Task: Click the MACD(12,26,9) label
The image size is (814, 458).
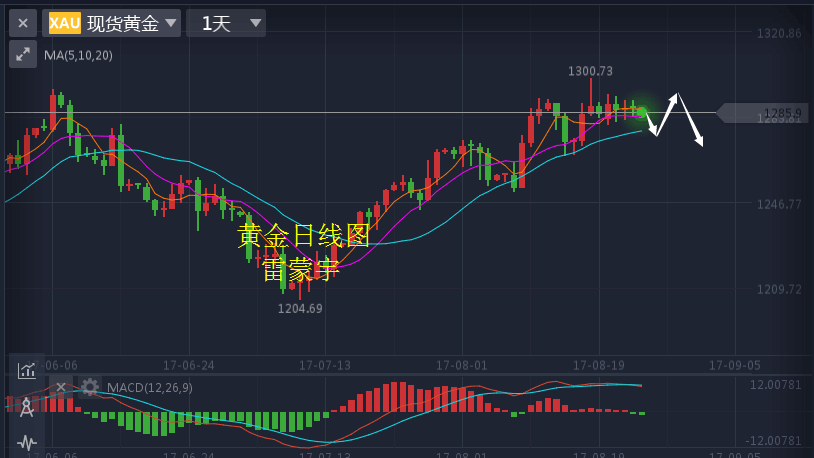Action: [150, 387]
